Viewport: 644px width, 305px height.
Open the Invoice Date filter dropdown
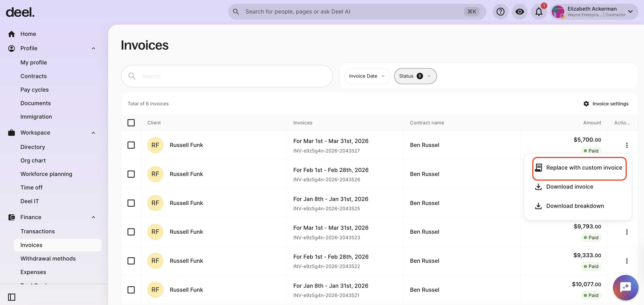pyautogui.click(x=367, y=76)
